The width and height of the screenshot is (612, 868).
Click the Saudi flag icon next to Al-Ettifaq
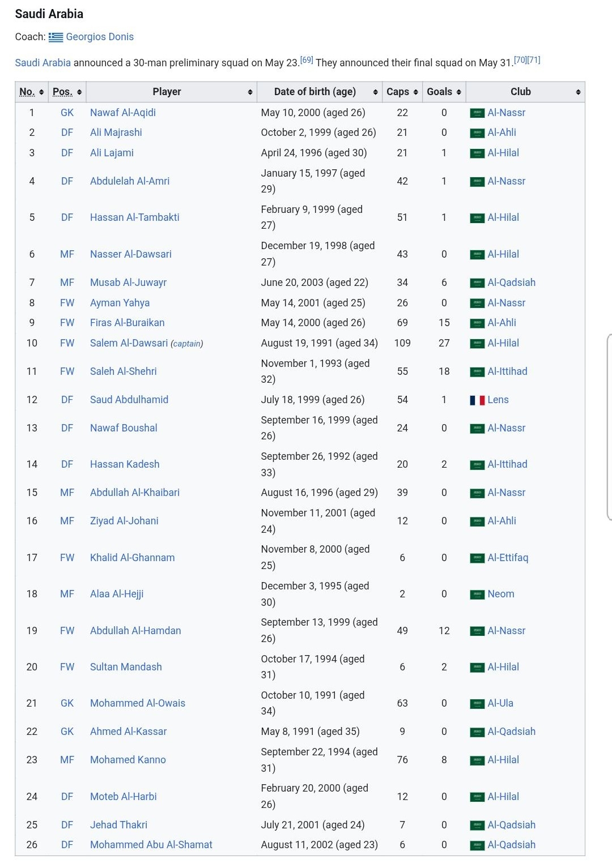coord(477,558)
